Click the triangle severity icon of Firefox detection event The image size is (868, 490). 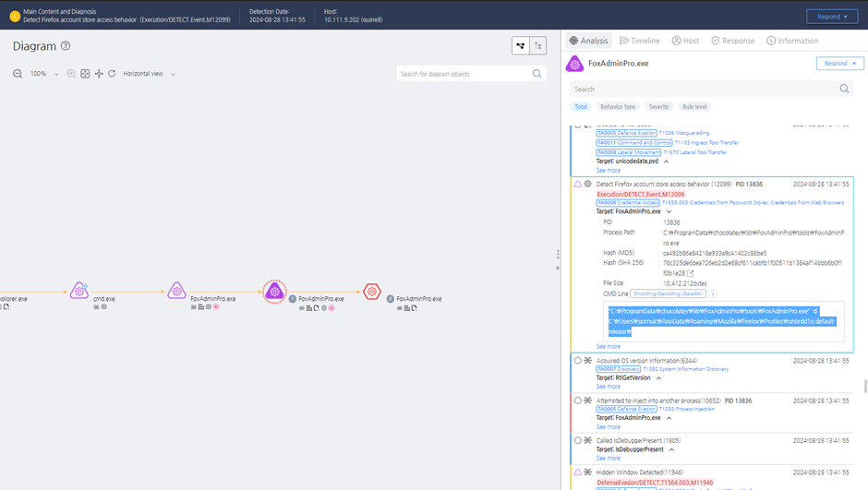578,184
